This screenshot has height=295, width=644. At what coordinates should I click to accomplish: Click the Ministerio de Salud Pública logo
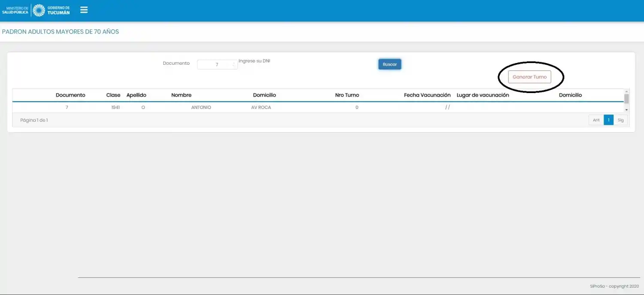tap(15, 10)
